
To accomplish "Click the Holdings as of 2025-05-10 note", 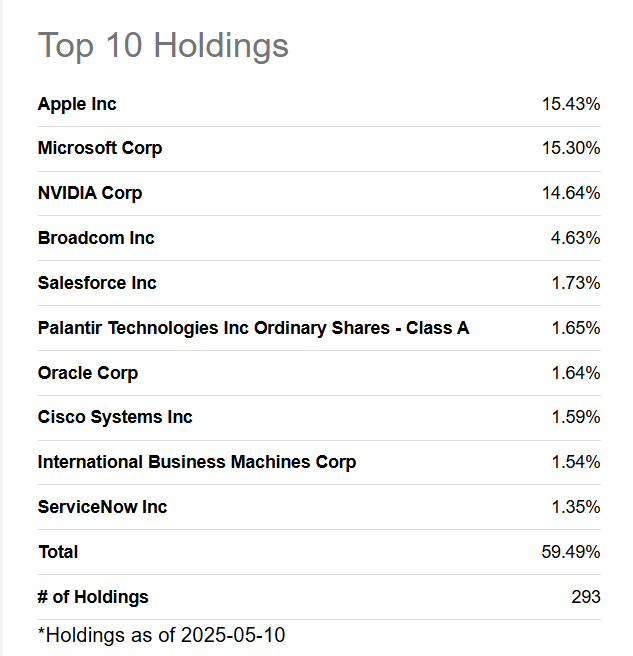I will click(168, 635).
